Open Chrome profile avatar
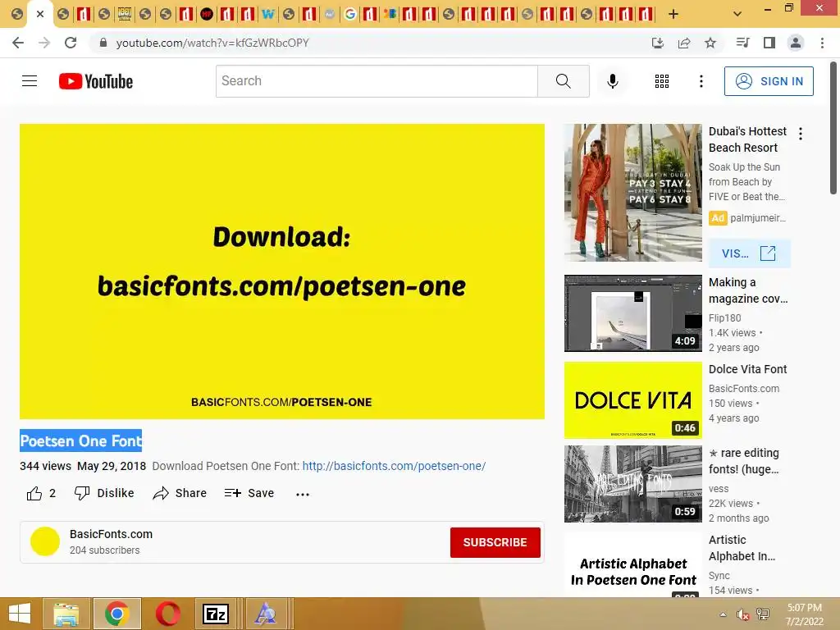Viewport: 840px width, 630px height. (x=796, y=43)
